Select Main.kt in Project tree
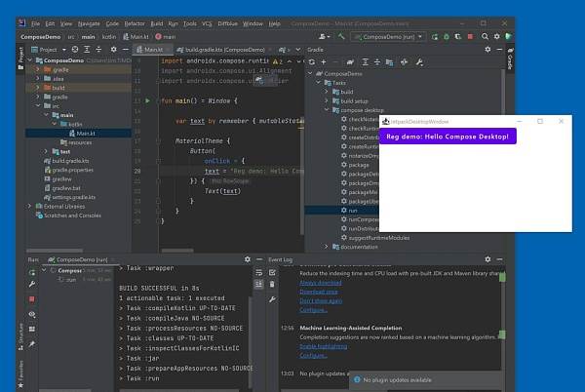This screenshot has height=392, width=585. click(x=82, y=134)
